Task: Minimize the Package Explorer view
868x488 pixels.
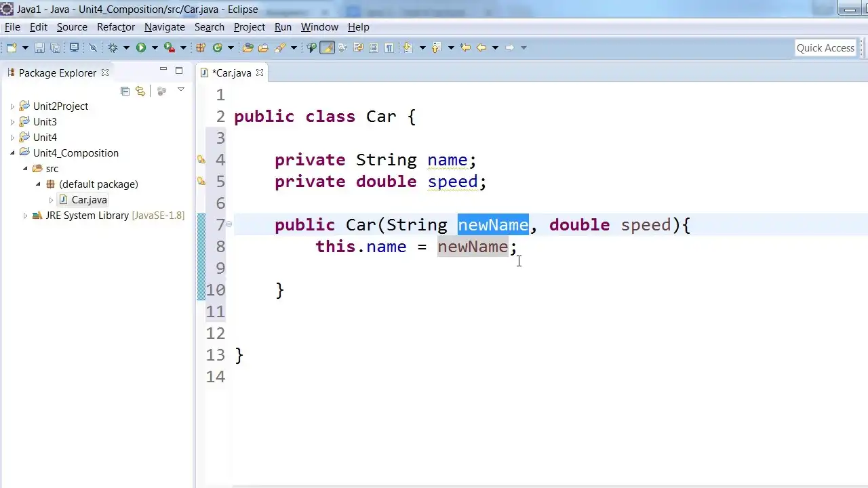Action: pos(163,69)
